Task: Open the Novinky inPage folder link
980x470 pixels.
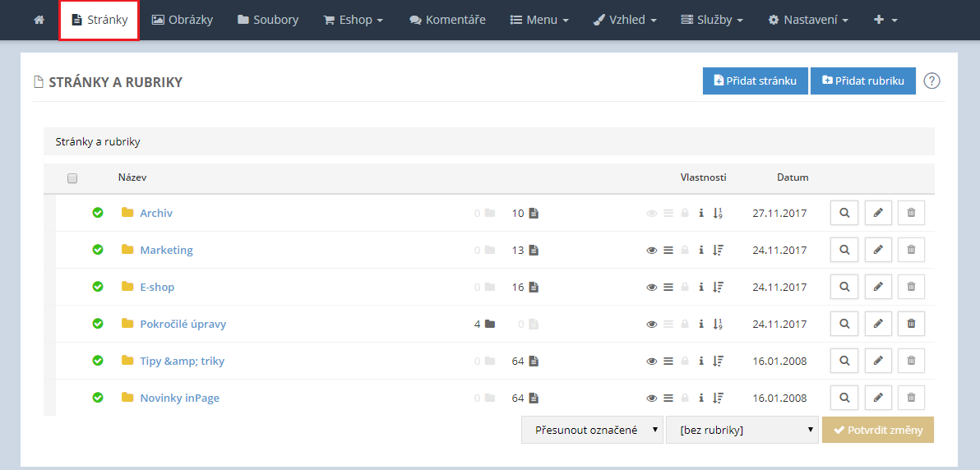Action: point(179,398)
